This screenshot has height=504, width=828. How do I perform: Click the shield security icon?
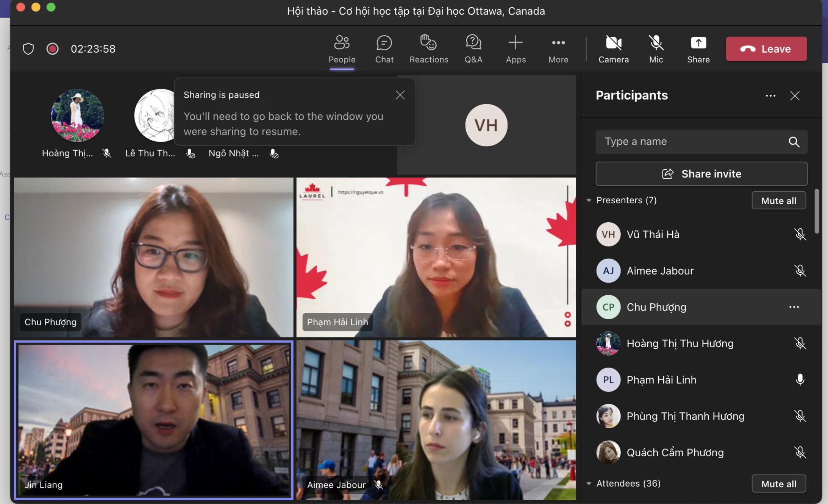coord(28,49)
